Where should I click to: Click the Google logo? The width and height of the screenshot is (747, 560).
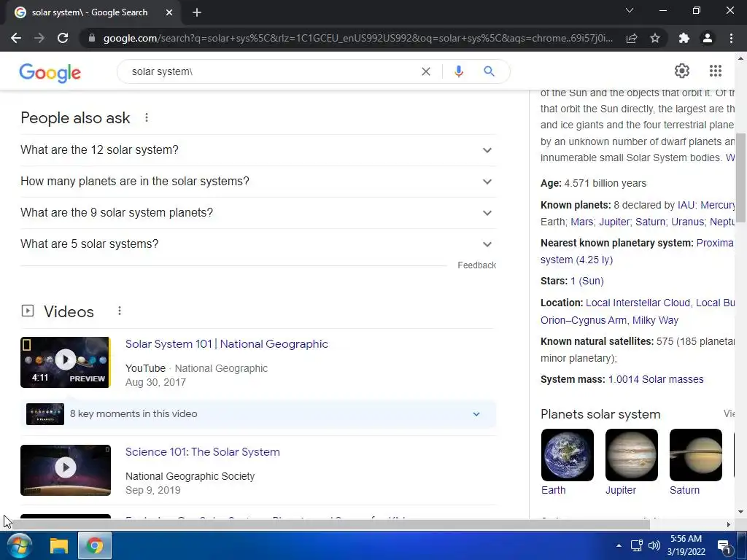(x=50, y=73)
